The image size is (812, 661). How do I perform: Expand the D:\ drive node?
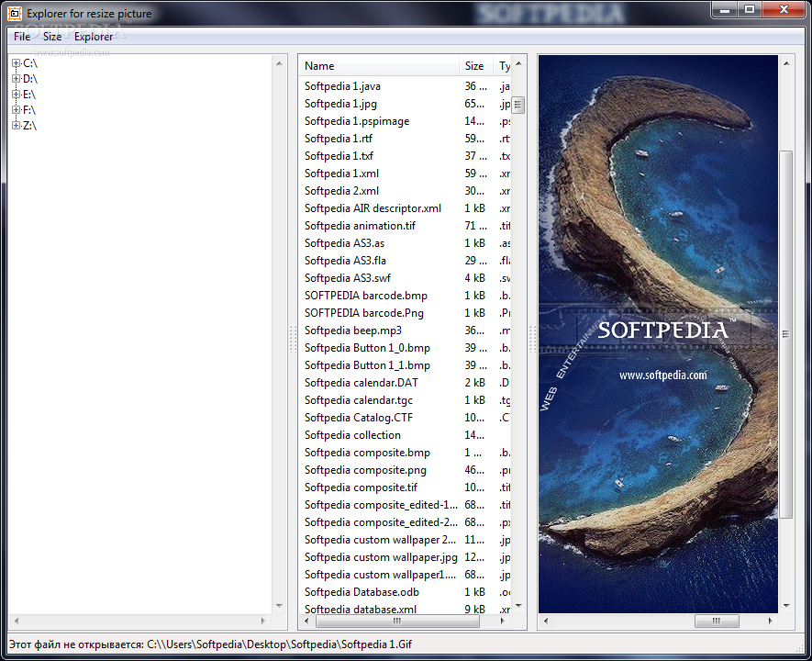(16, 79)
